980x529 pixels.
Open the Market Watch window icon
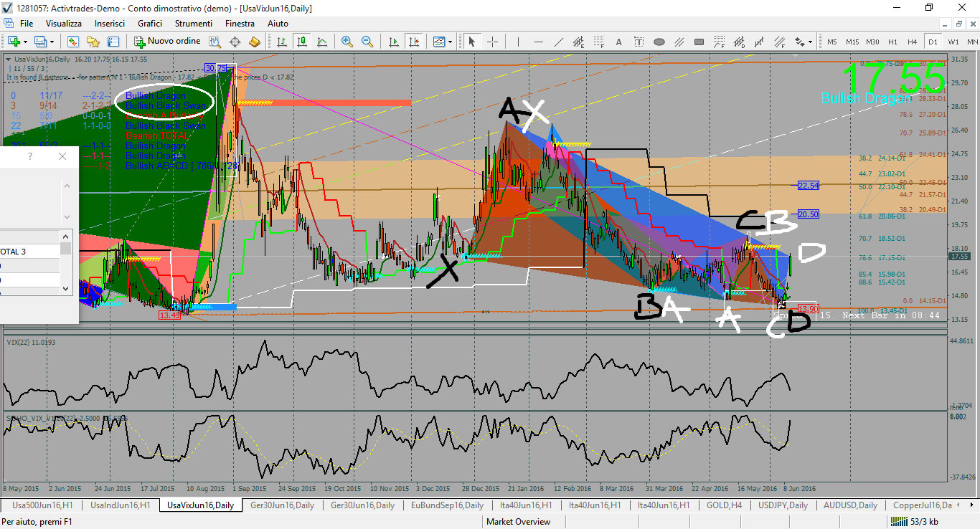point(73,42)
